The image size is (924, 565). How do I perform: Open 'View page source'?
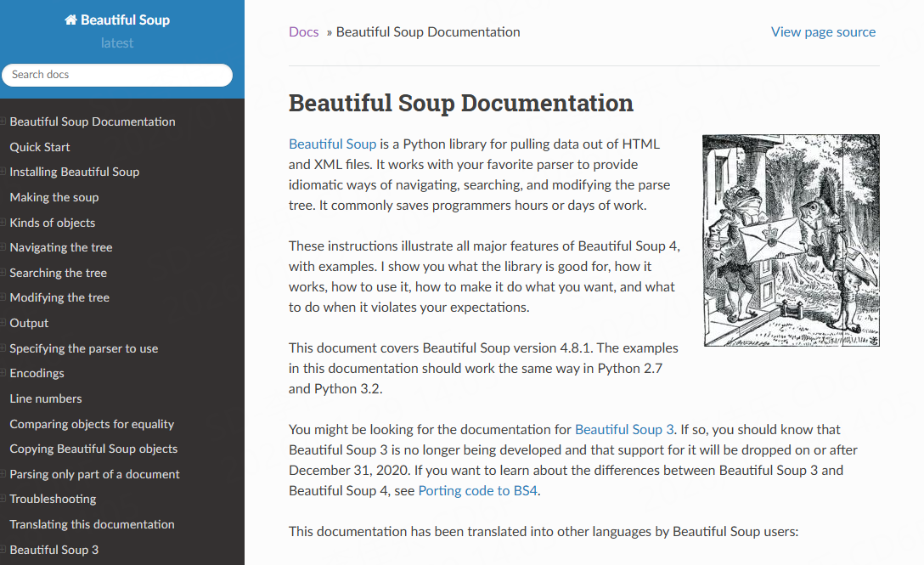click(823, 31)
